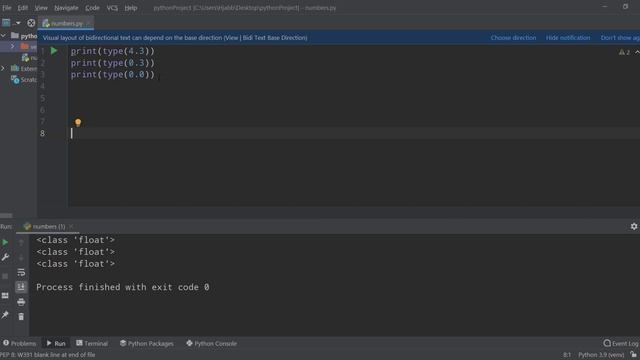Viewport: 640px width, 360px height.
Task: Expand the venv folder in project tree
Action: 13,47
